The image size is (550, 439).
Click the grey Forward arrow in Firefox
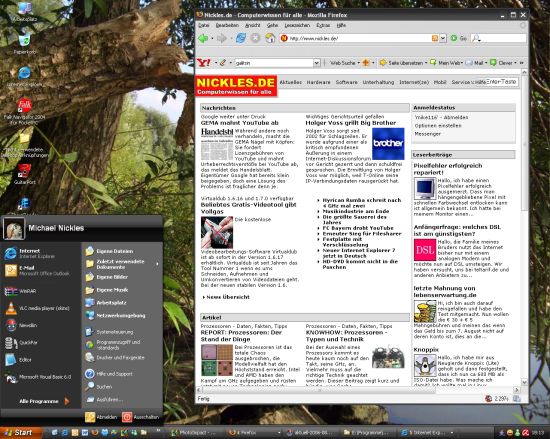pyautogui.click(x=222, y=38)
